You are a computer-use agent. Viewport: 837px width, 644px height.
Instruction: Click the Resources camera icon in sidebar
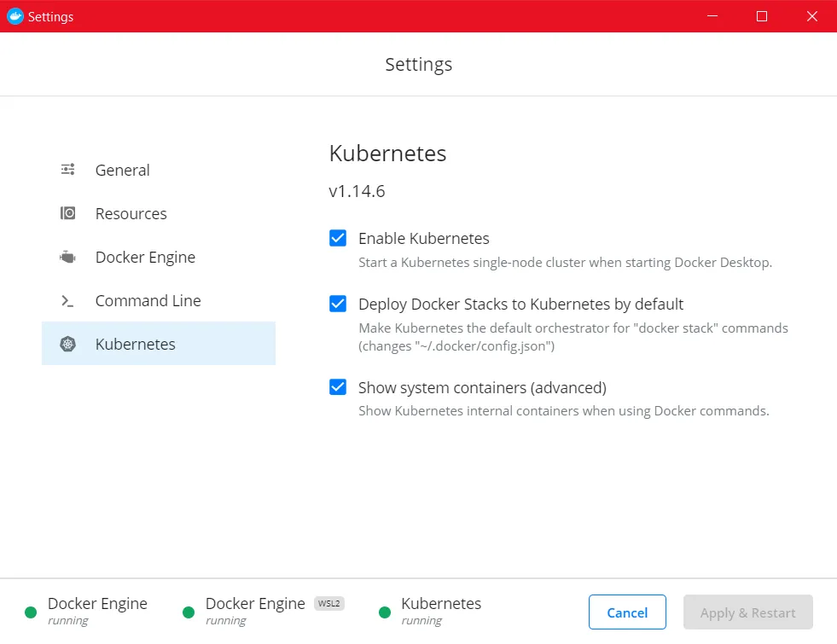pos(68,213)
